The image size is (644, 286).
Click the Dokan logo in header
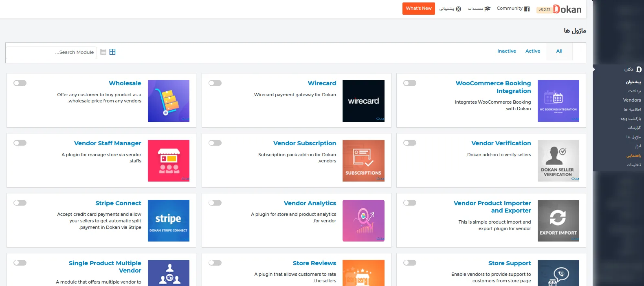click(567, 9)
